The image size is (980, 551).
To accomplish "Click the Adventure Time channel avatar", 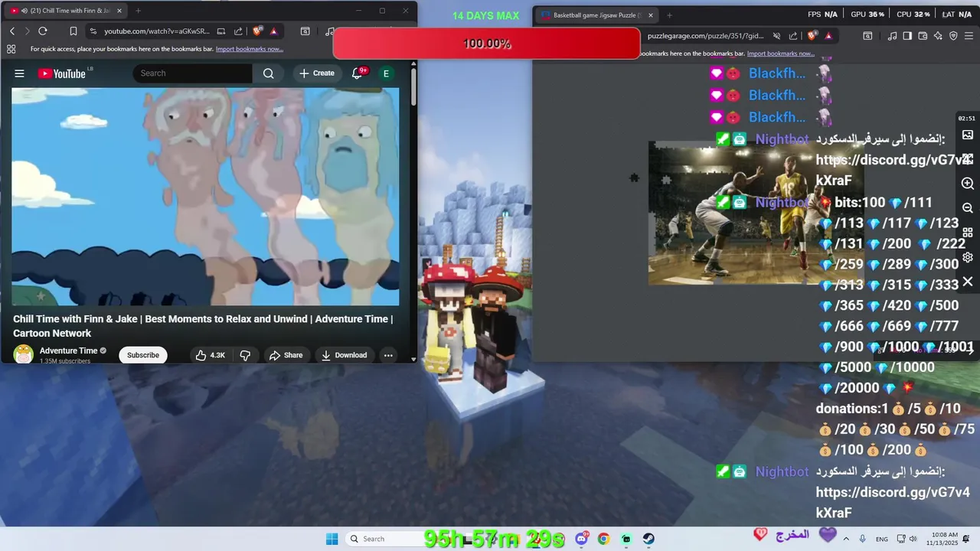I will coord(24,354).
